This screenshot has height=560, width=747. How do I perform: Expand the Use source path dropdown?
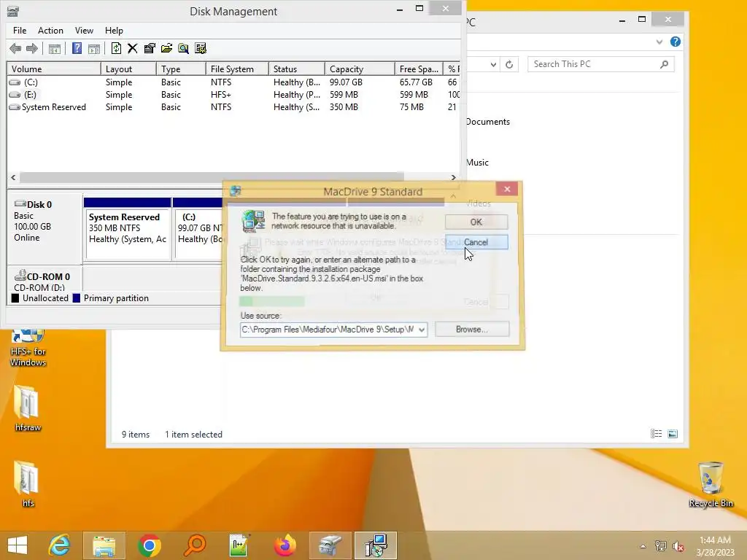tap(422, 330)
